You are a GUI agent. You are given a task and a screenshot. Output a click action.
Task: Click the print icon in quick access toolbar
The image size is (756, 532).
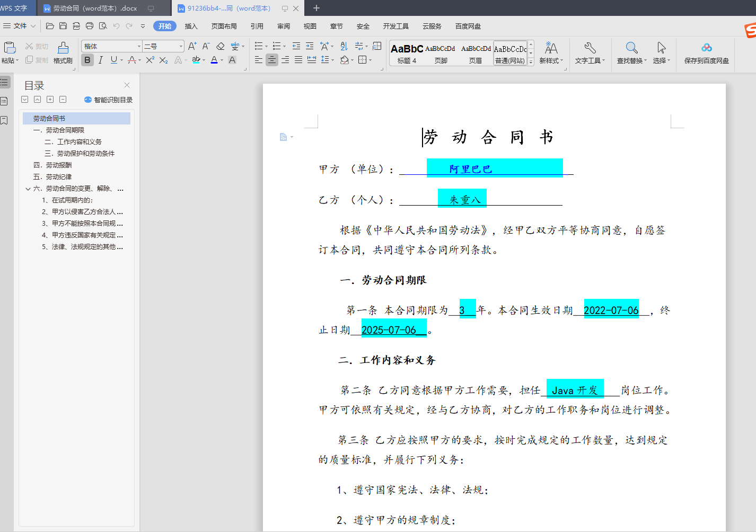tap(90, 26)
